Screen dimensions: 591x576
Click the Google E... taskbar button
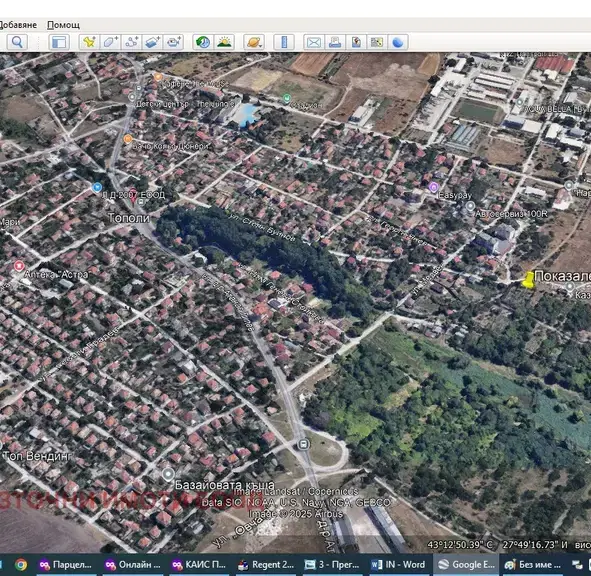coord(467,564)
